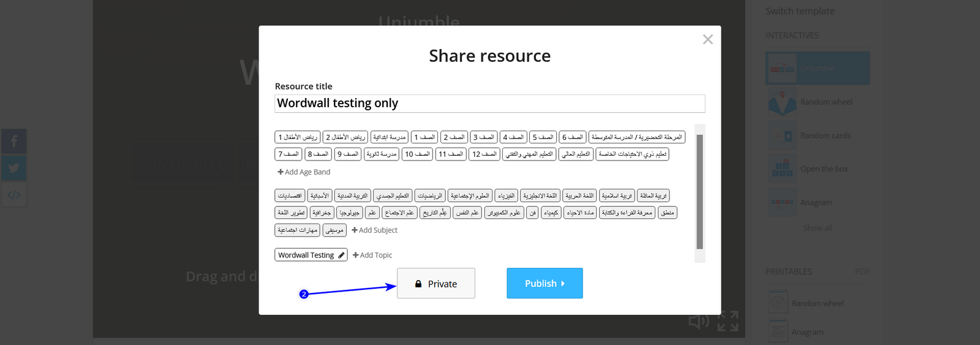Click pencil edit icon on Wordwall Testing
Viewport: 980px width, 345px height.
(x=341, y=255)
